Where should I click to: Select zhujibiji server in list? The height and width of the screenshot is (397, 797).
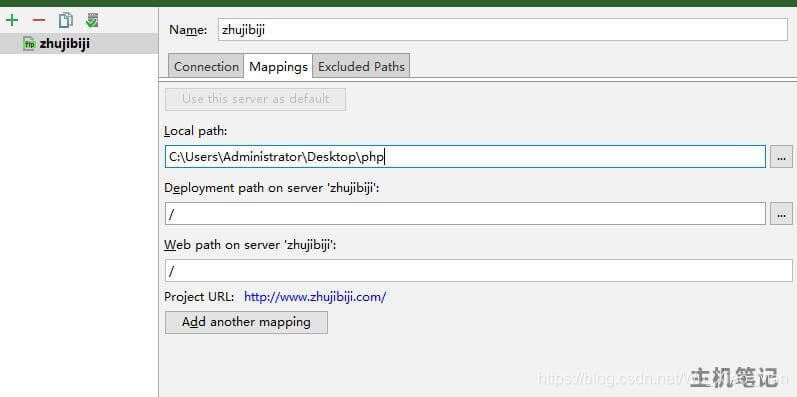79,44
